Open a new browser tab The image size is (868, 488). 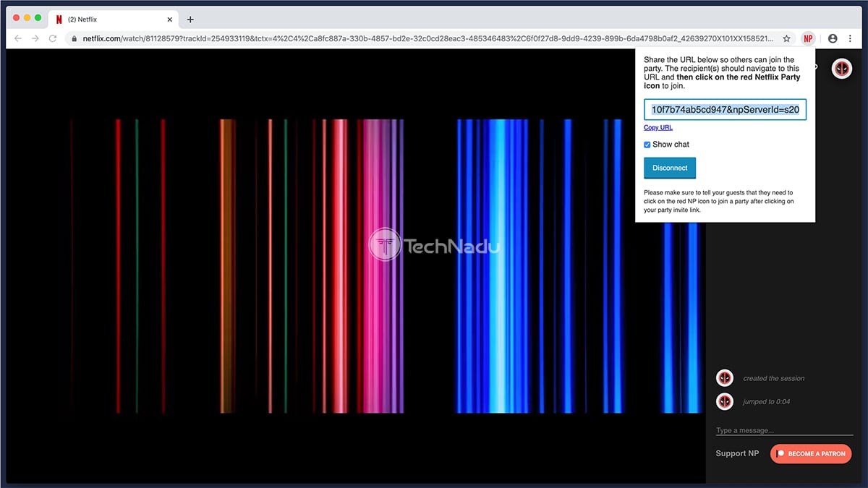click(190, 20)
